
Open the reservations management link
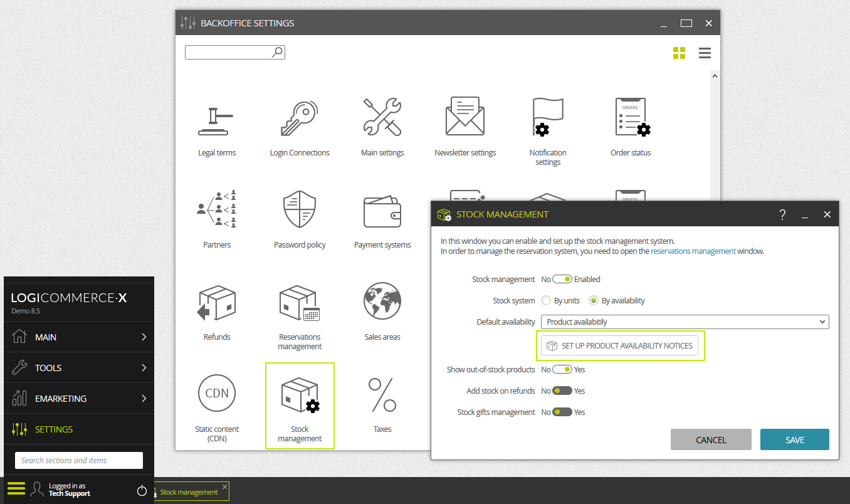click(x=693, y=251)
